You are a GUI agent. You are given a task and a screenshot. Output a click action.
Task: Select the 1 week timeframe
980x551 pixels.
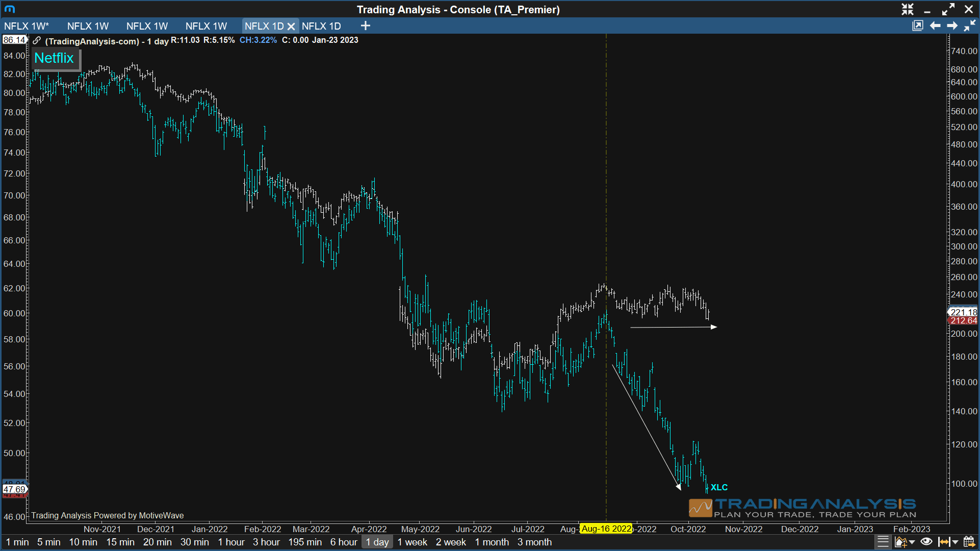click(x=412, y=542)
